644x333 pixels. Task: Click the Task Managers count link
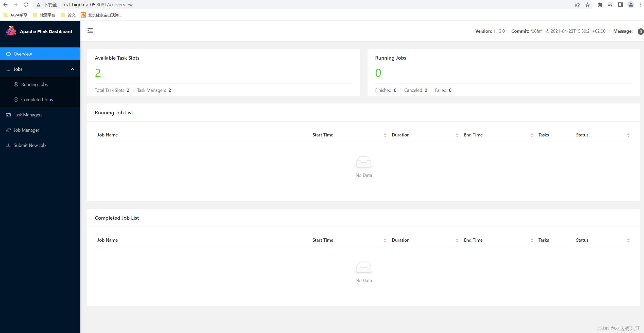[x=170, y=90]
